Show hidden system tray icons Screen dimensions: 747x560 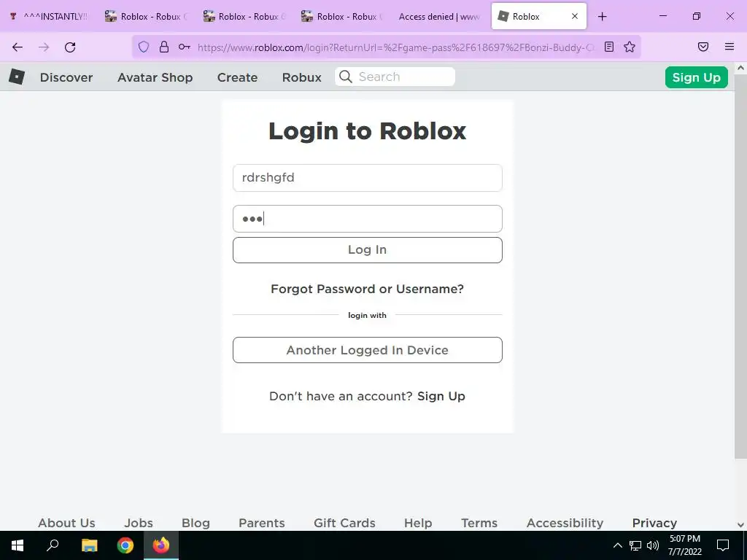click(x=617, y=545)
